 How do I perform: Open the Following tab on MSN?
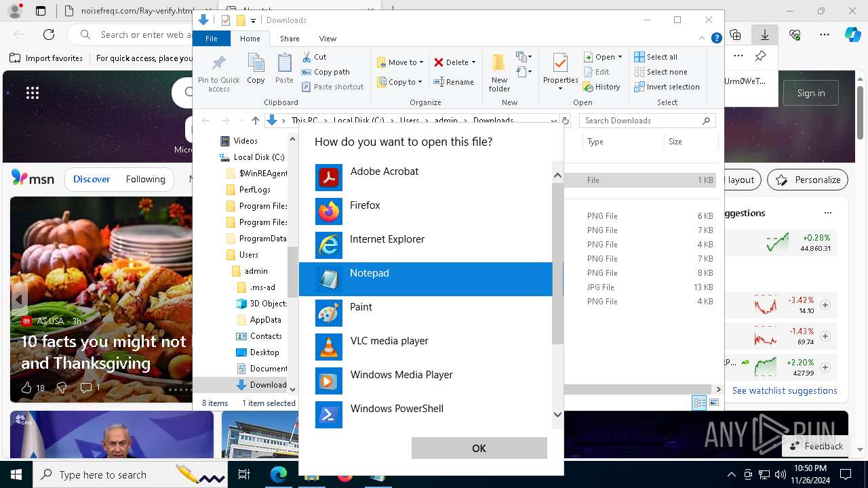coord(146,180)
